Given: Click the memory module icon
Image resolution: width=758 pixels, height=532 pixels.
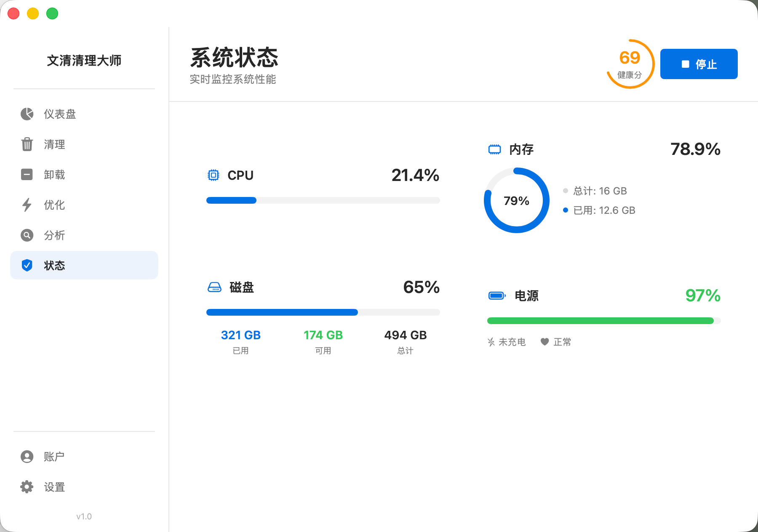Looking at the screenshot, I should tap(494, 149).
